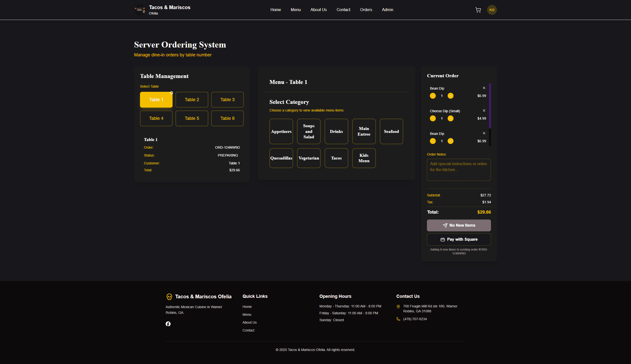Open the Seafood category
The height and width of the screenshot is (364, 631).
point(391,131)
